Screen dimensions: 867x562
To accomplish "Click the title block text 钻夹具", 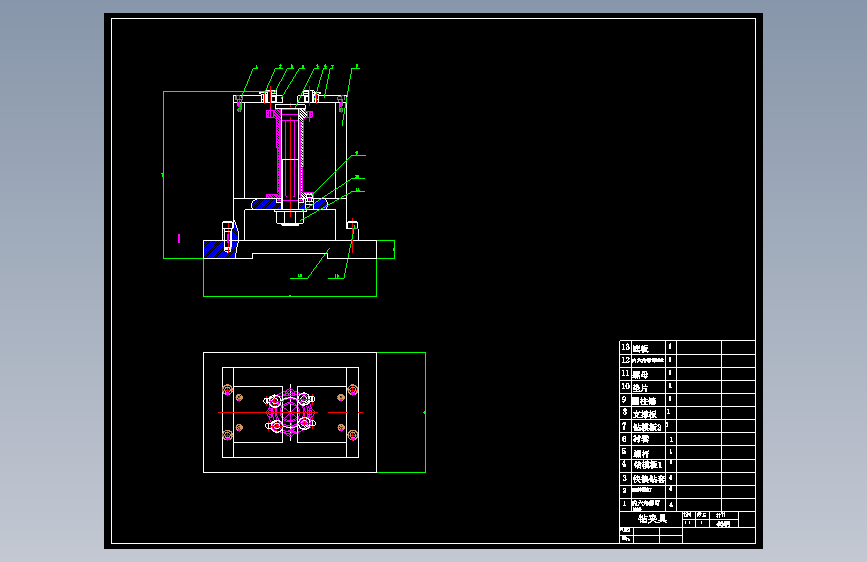I will pyautogui.click(x=652, y=519).
